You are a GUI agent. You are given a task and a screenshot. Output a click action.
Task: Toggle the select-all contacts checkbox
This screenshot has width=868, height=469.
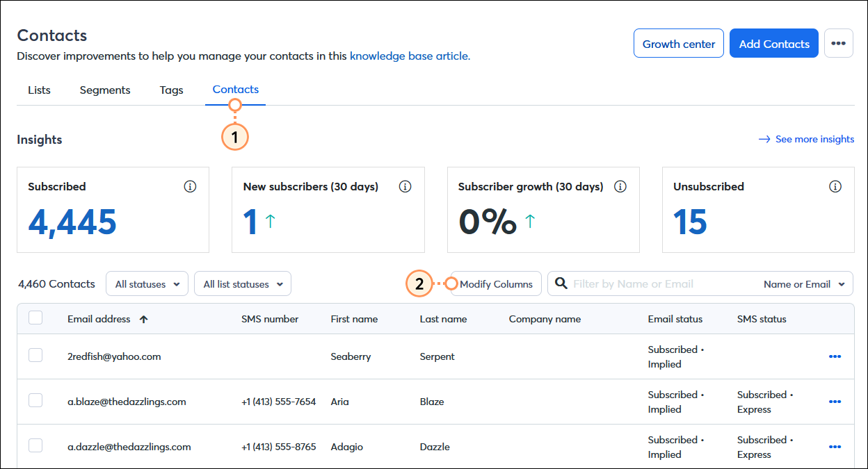(35, 318)
